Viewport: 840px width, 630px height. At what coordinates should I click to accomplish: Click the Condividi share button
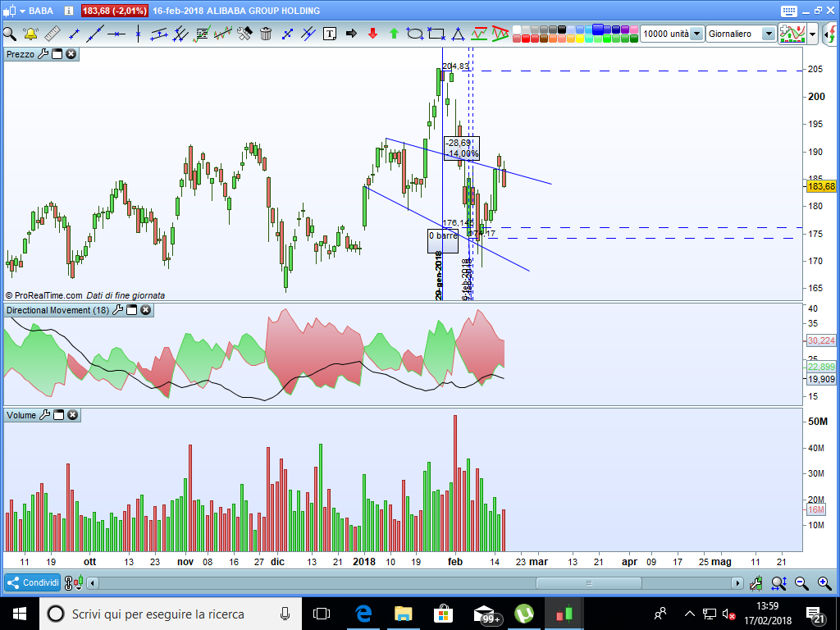click(33, 583)
